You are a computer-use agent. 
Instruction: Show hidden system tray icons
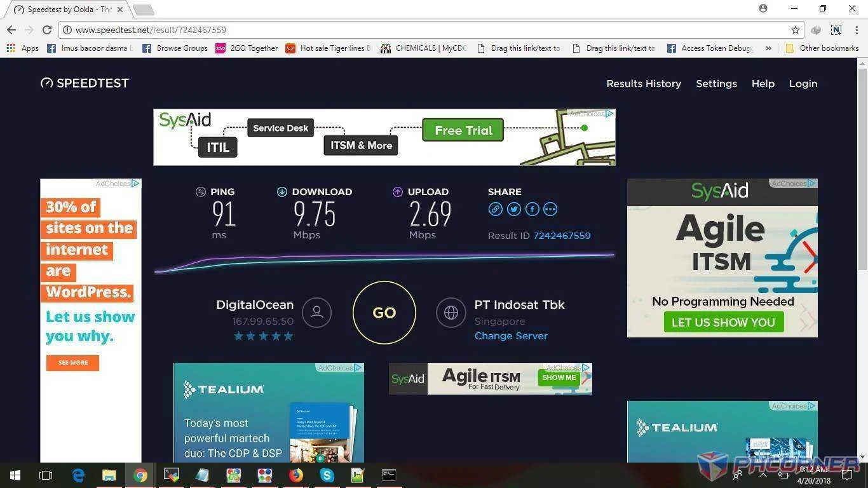click(x=763, y=475)
